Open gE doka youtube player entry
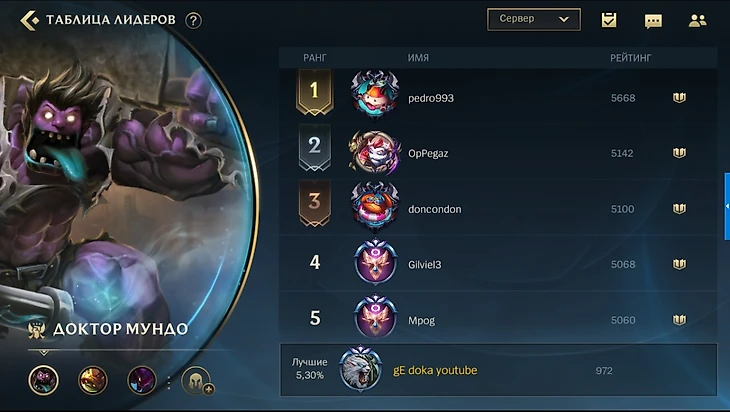 coord(498,370)
